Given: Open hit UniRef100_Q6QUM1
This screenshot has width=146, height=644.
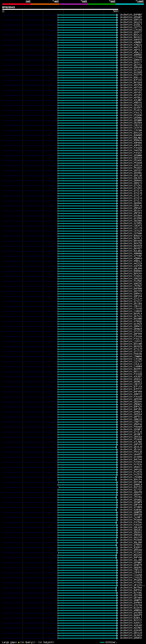Looking at the screenshot, I should click(x=131, y=567).
